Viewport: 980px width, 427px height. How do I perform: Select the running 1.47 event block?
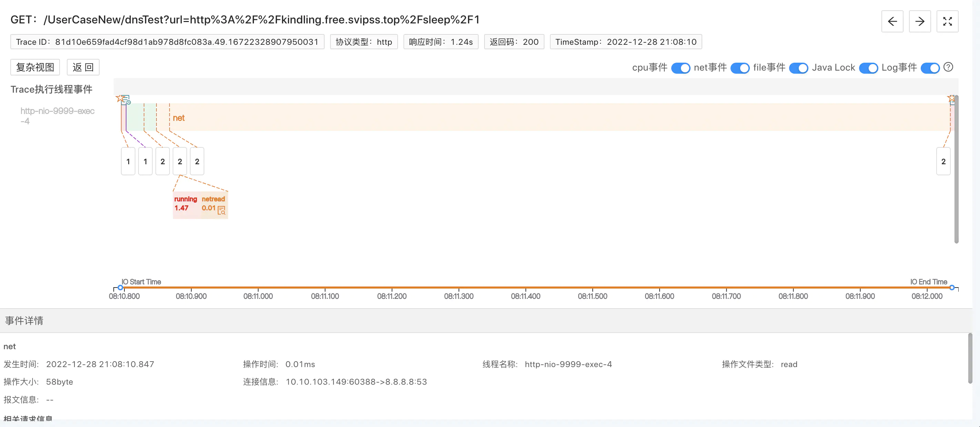pos(185,204)
